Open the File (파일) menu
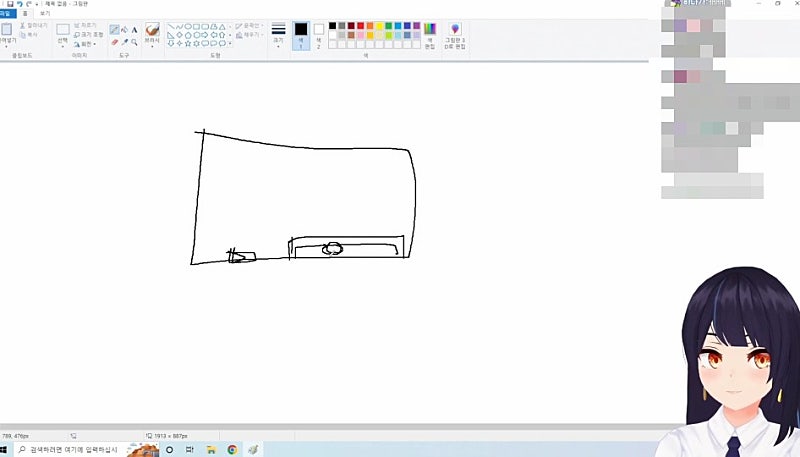 (5, 14)
